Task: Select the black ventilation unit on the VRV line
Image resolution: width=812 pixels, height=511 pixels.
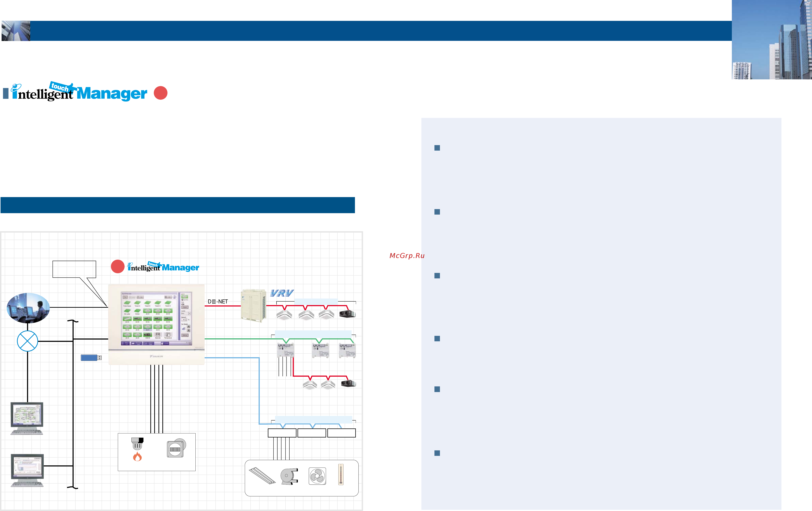Action: pos(347,314)
